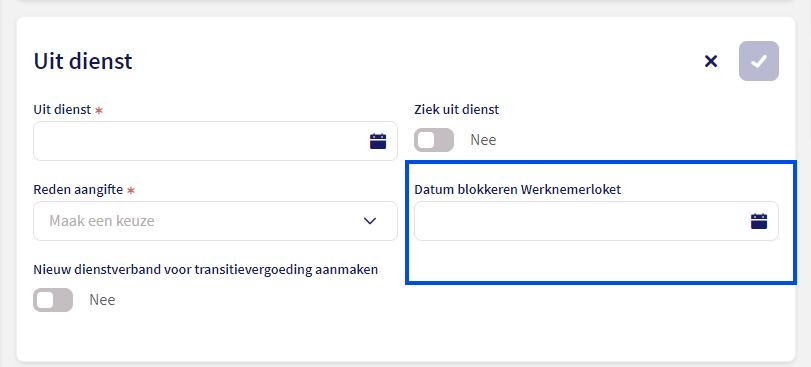Open calendar for Datum blokkeren Werknemerloket
Image resolution: width=811 pixels, height=367 pixels.
(759, 221)
